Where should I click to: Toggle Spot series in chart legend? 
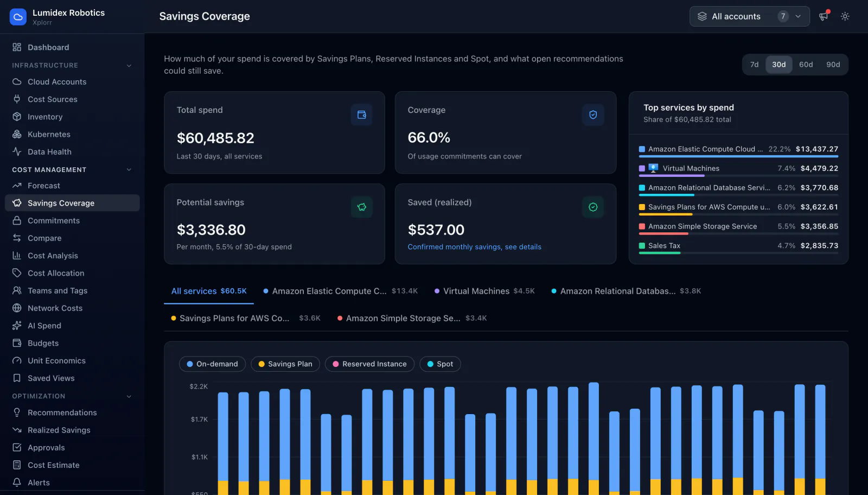(x=440, y=364)
